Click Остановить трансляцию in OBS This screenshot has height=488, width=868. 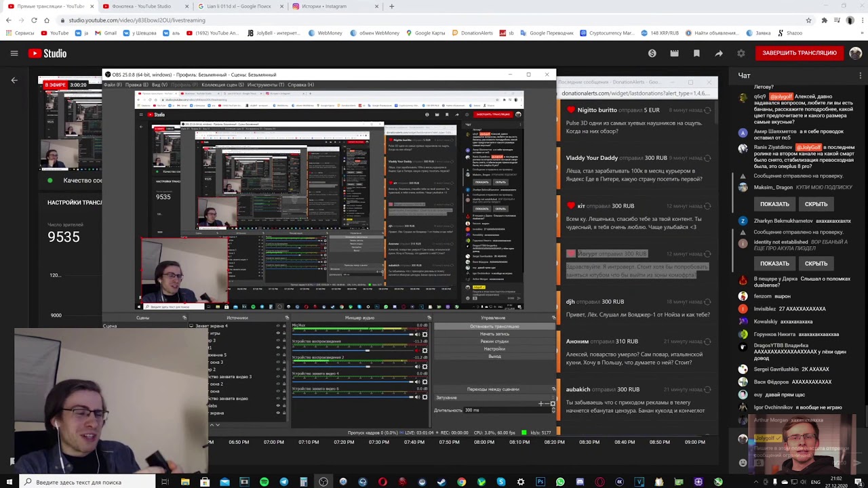[494, 326]
